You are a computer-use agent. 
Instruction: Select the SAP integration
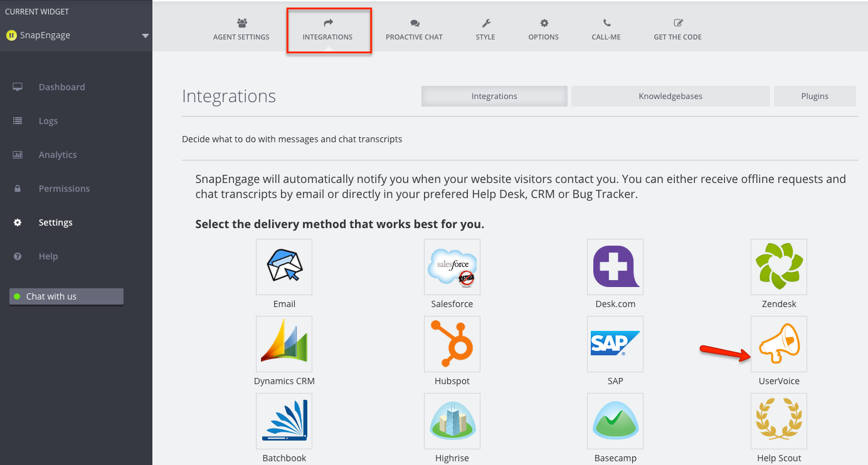615,343
